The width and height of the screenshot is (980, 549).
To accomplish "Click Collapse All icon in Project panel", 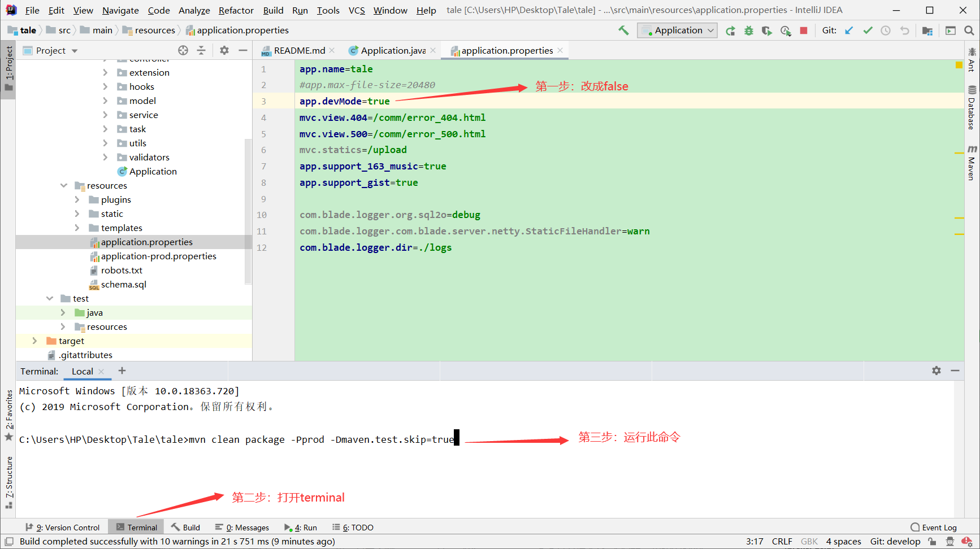I will click(201, 50).
